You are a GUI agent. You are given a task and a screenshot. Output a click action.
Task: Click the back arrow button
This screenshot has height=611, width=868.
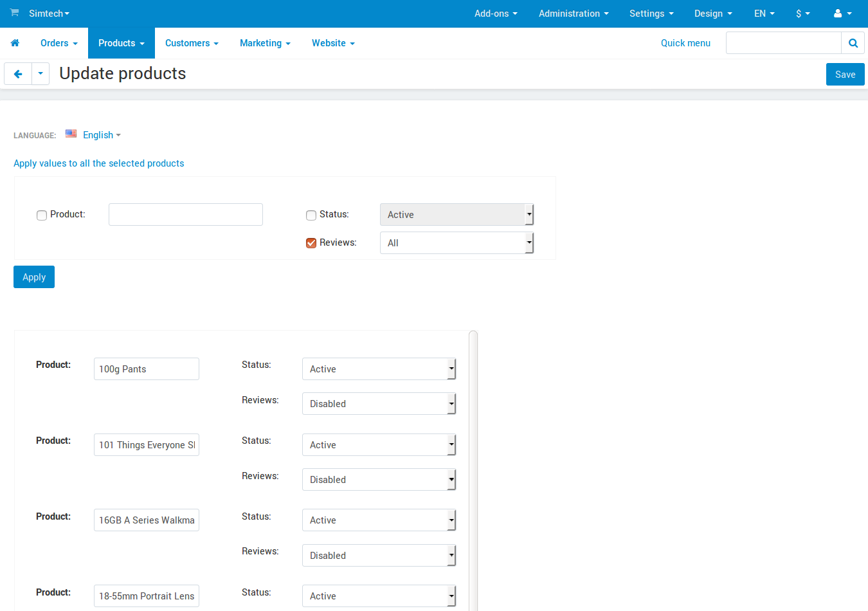(18, 74)
